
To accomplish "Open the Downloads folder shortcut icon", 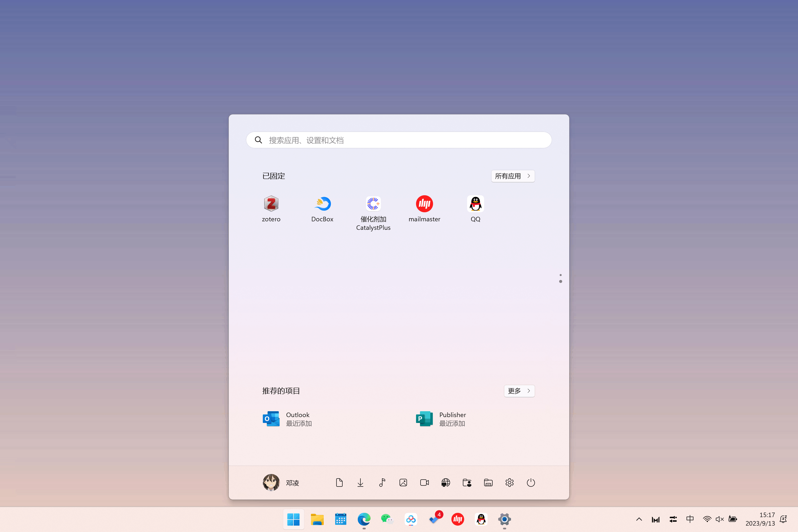I will 360,483.
